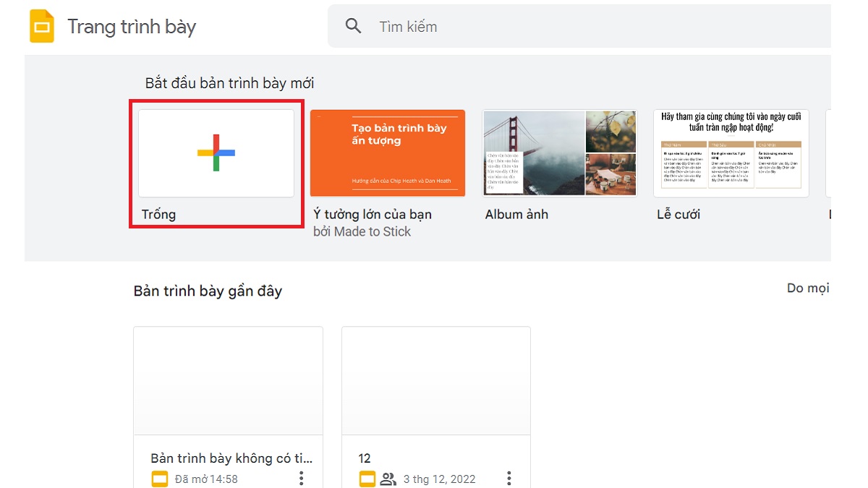Click the multicolor plus on the blank template

click(x=216, y=153)
